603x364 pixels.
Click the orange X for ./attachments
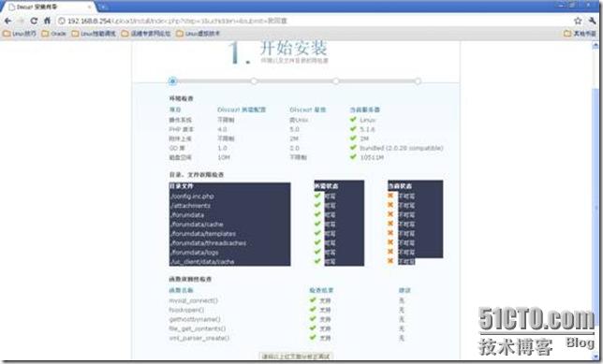coord(390,205)
